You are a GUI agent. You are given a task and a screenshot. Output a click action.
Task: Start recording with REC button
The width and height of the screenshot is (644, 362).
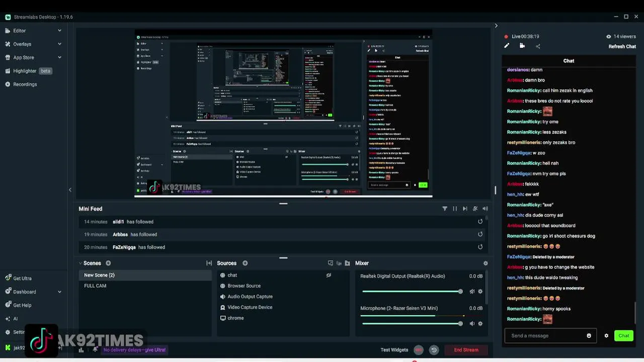[419, 350]
